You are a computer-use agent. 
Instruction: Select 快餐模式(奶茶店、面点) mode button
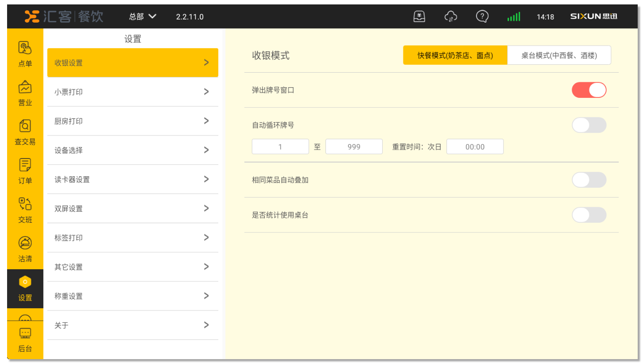(x=455, y=55)
